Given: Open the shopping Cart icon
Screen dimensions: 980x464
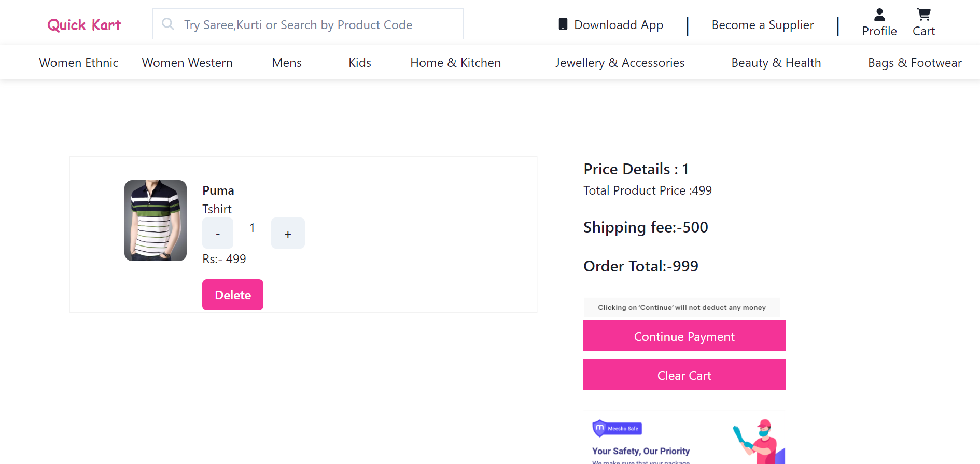Looking at the screenshot, I should pos(923,15).
